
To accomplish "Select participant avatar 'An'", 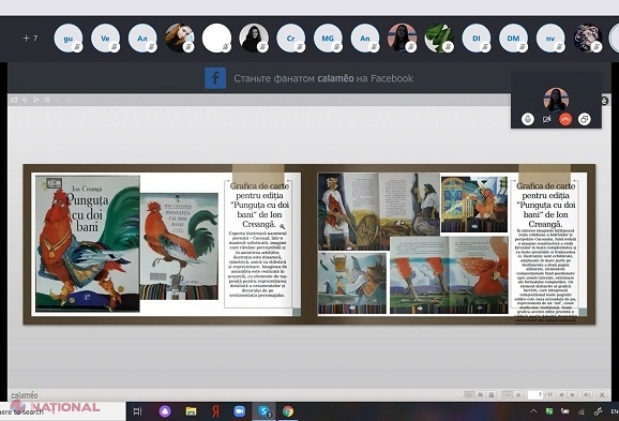I will (365, 38).
